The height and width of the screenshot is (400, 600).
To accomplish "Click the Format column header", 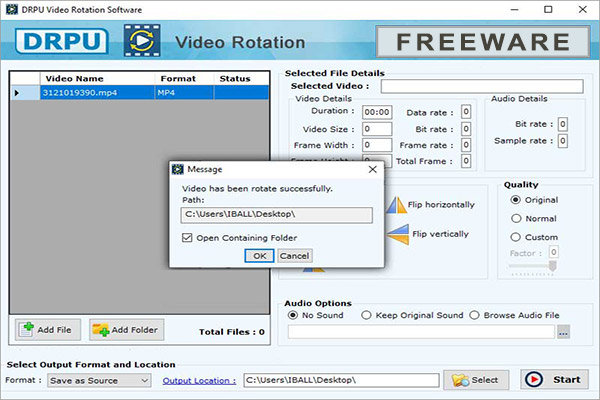I will pos(184,78).
